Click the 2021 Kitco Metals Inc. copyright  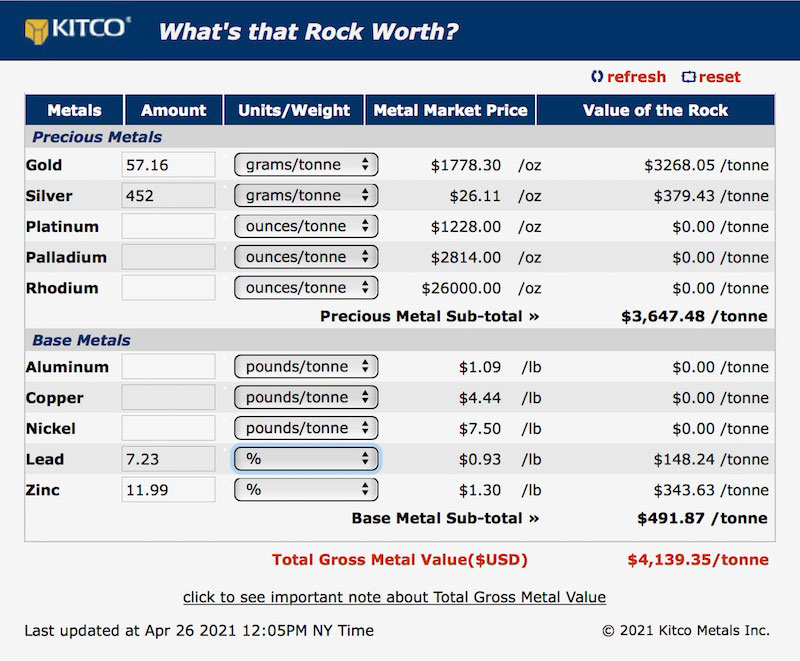point(686,630)
